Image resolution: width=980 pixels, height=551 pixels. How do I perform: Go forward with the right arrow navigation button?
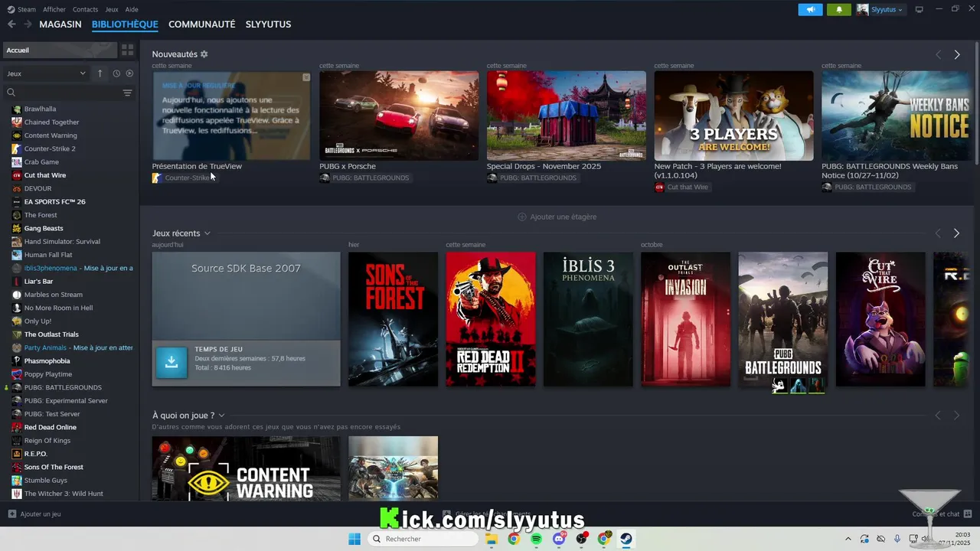[28, 24]
